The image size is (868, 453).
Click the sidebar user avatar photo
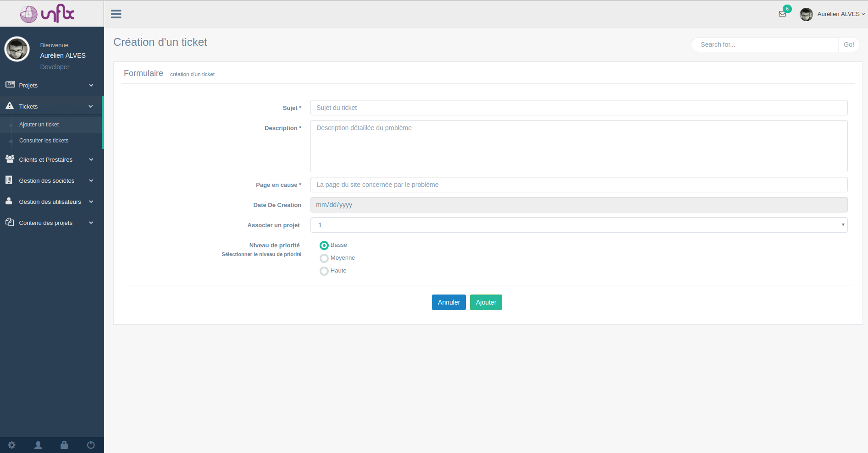pyautogui.click(x=17, y=49)
